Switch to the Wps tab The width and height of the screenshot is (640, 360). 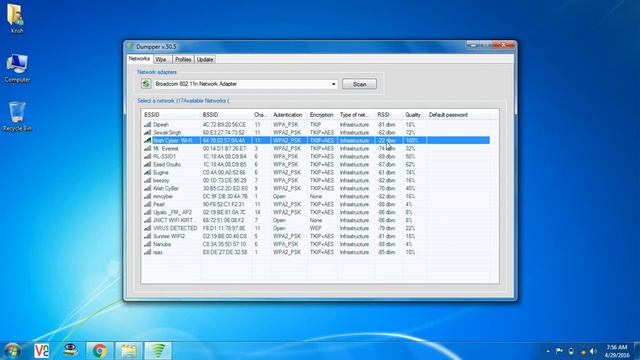pyautogui.click(x=161, y=60)
